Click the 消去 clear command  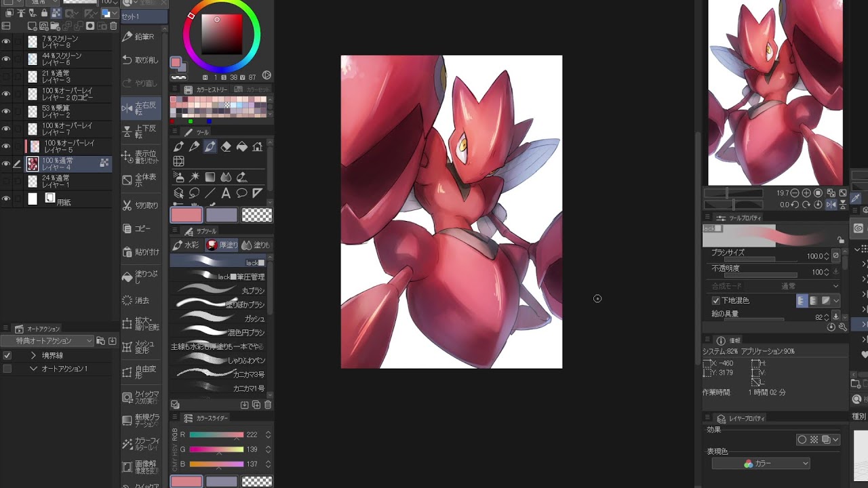[x=140, y=300]
